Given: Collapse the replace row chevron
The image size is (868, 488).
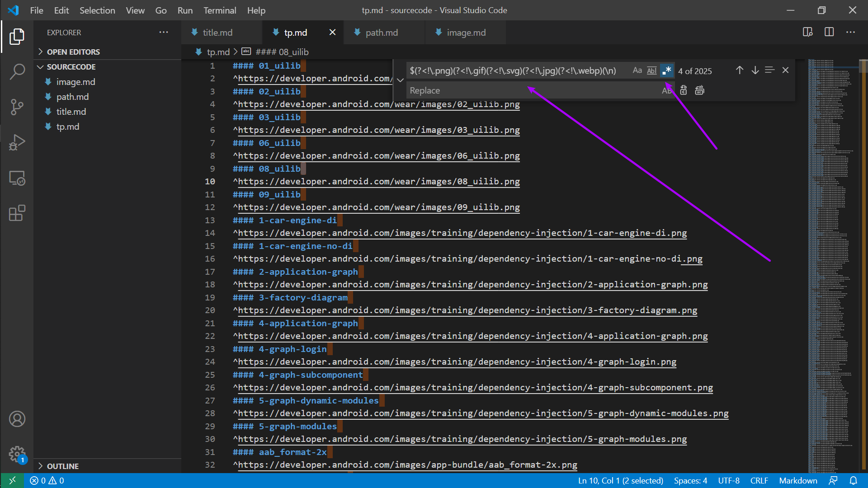Looking at the screenshot, I should (400, 80).
